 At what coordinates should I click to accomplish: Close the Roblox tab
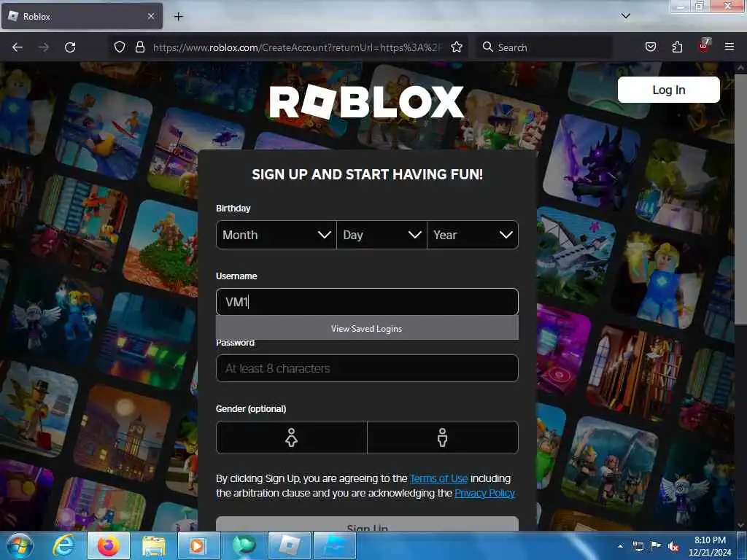pos(150,16)
